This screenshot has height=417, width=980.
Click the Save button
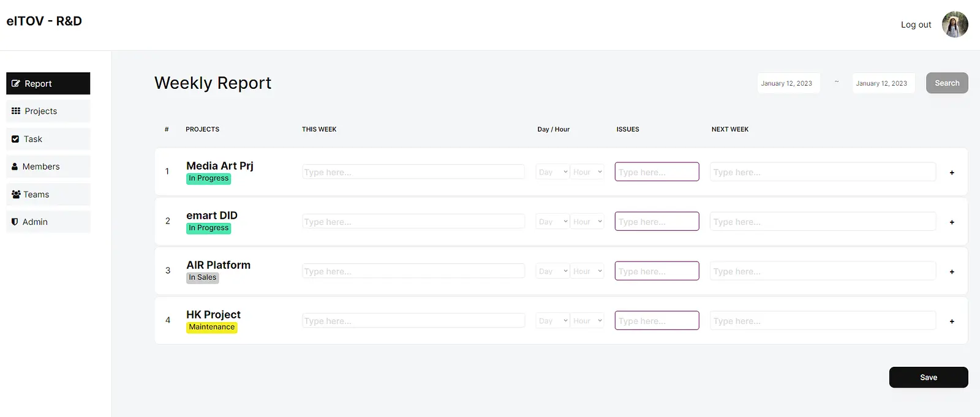[929, 377]
